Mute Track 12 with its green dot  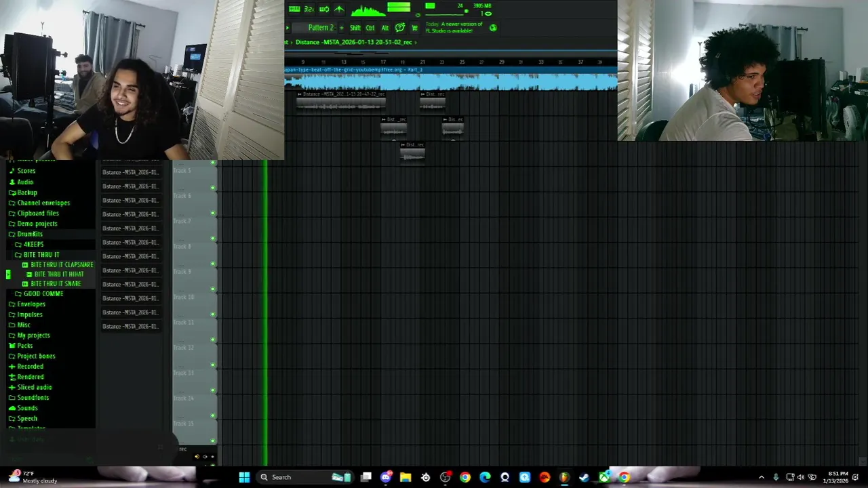pyautogui.click(x=213, y=365)
